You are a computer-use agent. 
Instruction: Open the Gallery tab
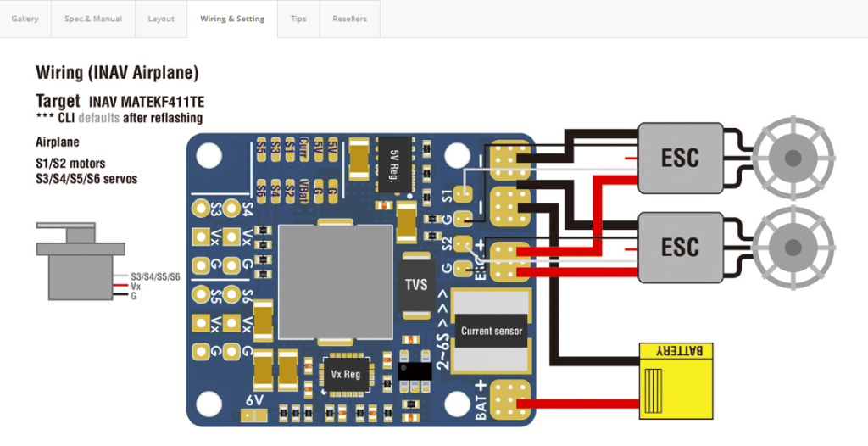pyautogui.click(x=25, y=19)
